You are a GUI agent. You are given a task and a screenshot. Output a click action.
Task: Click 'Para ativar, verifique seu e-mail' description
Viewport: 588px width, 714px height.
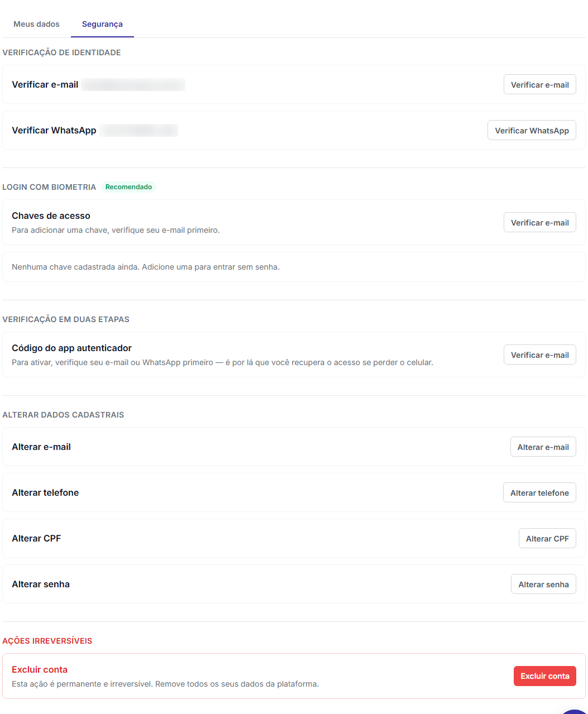222,362
